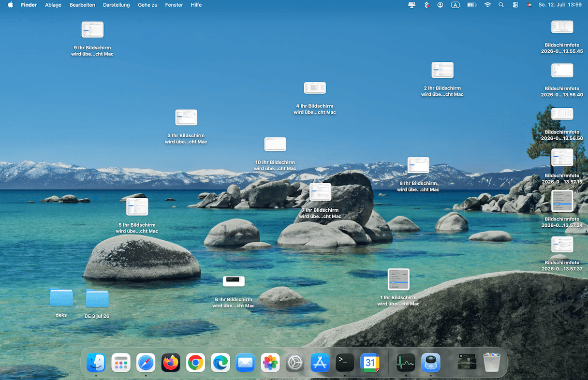
Task: Open the blue loupe app in the Dock
Action: (x=430, y=363)
